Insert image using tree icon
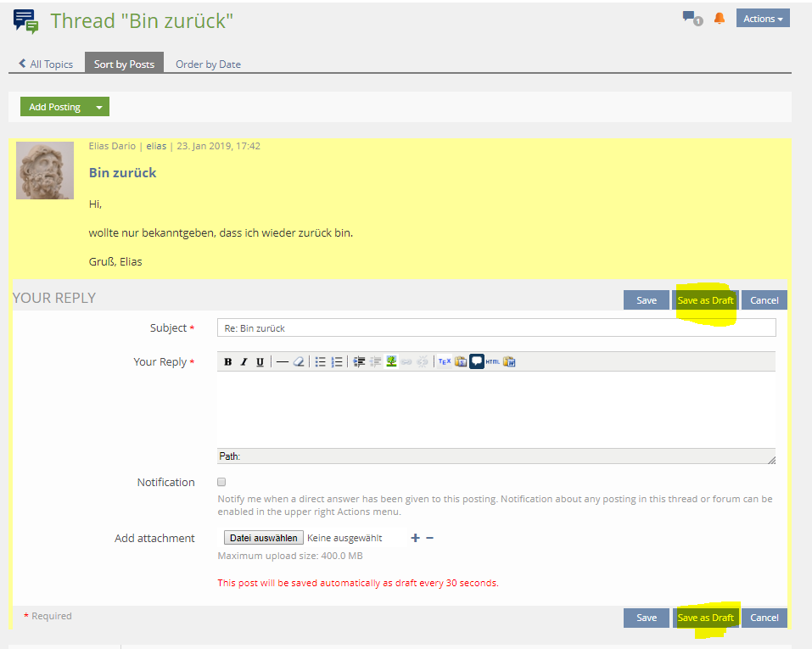The image size is (812, 649). pyautogui.click(x=391, y=361)
